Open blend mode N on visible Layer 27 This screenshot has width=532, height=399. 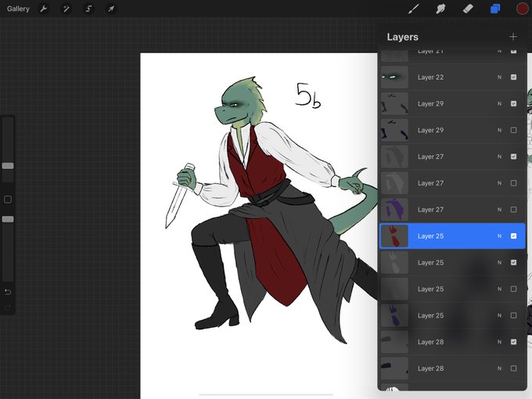click(499, 156)
